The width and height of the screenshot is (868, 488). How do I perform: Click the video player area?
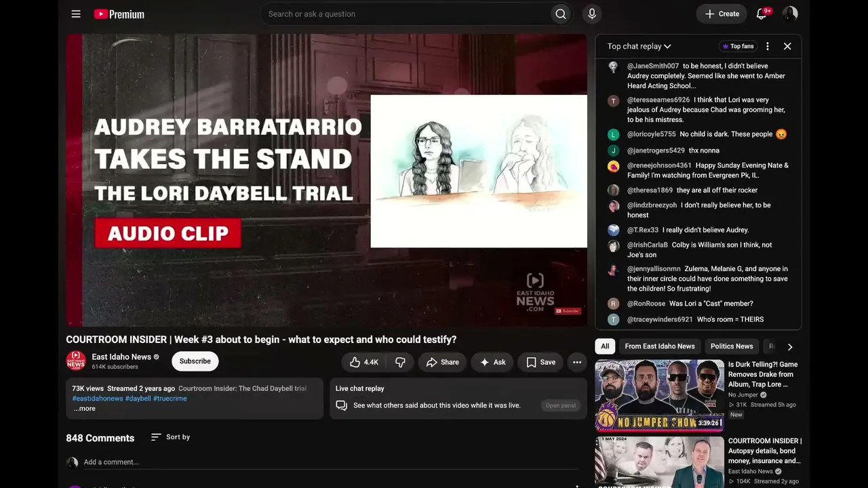pos(327,180)
